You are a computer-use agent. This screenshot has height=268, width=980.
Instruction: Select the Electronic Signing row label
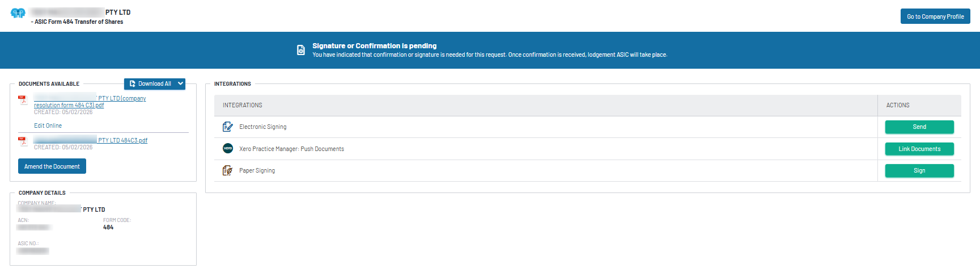coord(263,127)
